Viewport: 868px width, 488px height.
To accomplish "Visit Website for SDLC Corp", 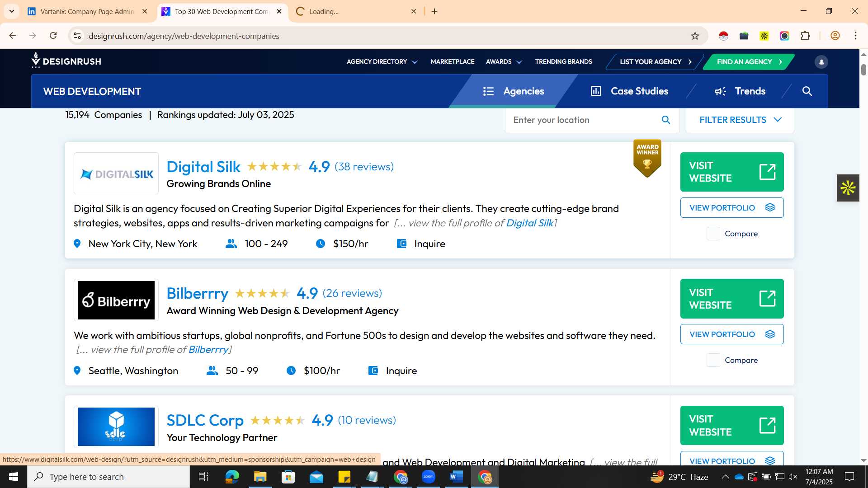I will [x=731, y=425].
